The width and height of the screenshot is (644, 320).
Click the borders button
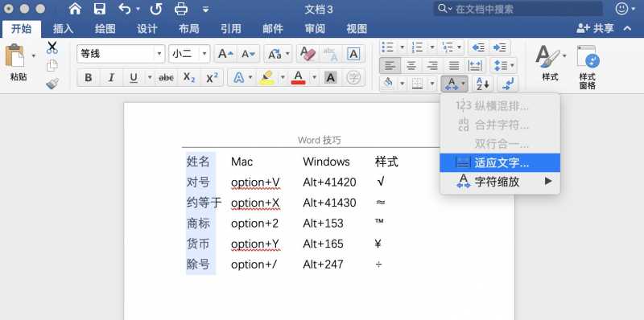coord(417,84)
